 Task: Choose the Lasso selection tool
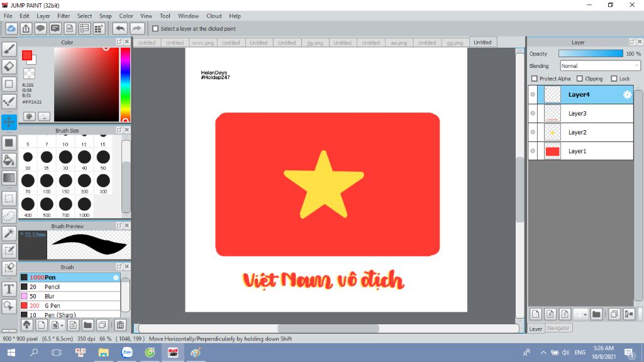pyautogui.click(x=9, y=216)
